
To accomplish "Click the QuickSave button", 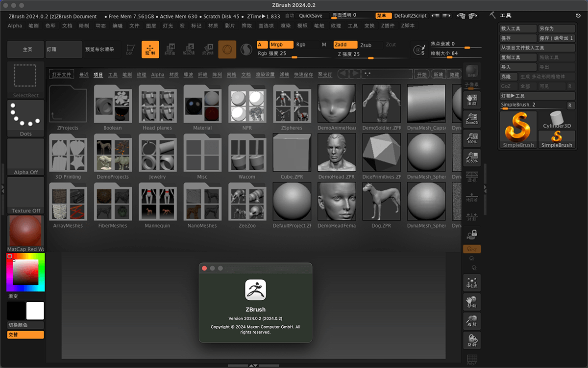I will [x=311, y=16].
